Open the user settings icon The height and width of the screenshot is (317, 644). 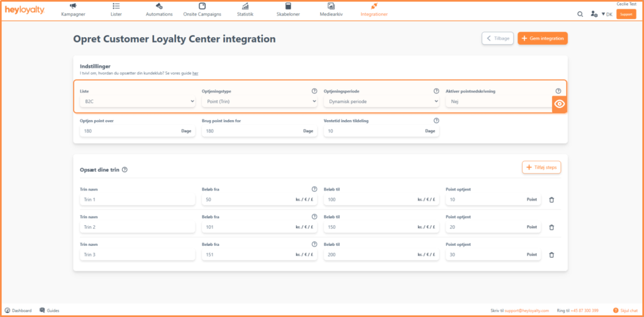pyautogui.click(x=594, y=14)
